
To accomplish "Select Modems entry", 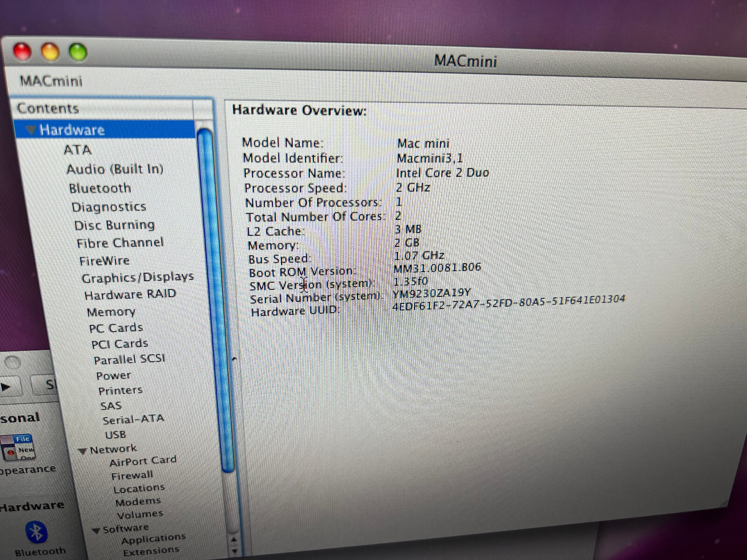I will point(138,502).
